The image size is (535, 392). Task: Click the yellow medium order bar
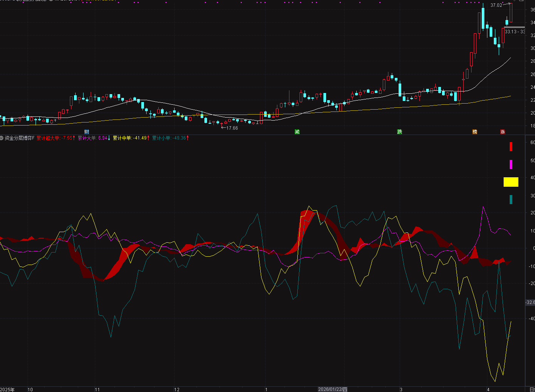(511, 182)
